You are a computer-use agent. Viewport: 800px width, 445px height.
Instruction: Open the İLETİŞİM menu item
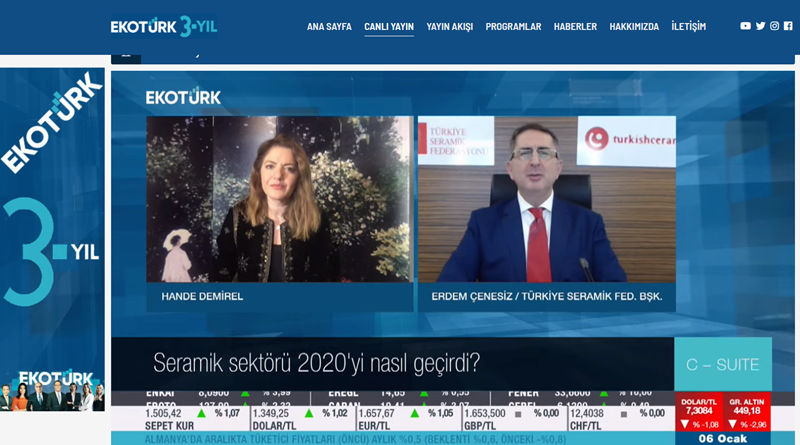(x=689, y=27)
